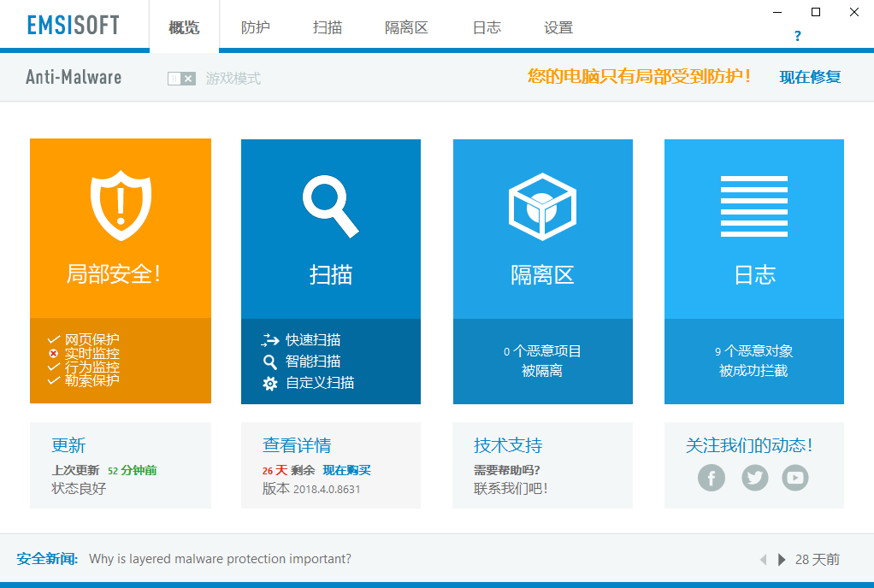Click version '2018.4.0.8631' text
Screen dimensions: 874x588
(x=327, y=490)
